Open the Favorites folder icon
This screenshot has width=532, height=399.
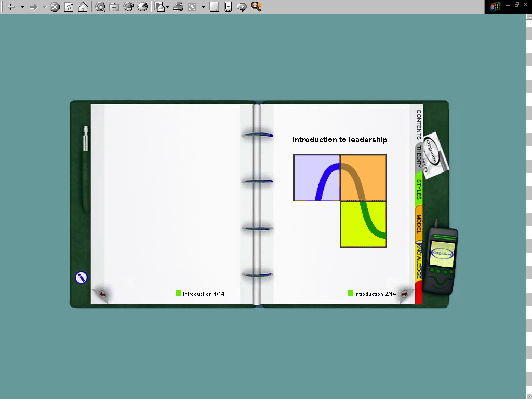(114, 7)
